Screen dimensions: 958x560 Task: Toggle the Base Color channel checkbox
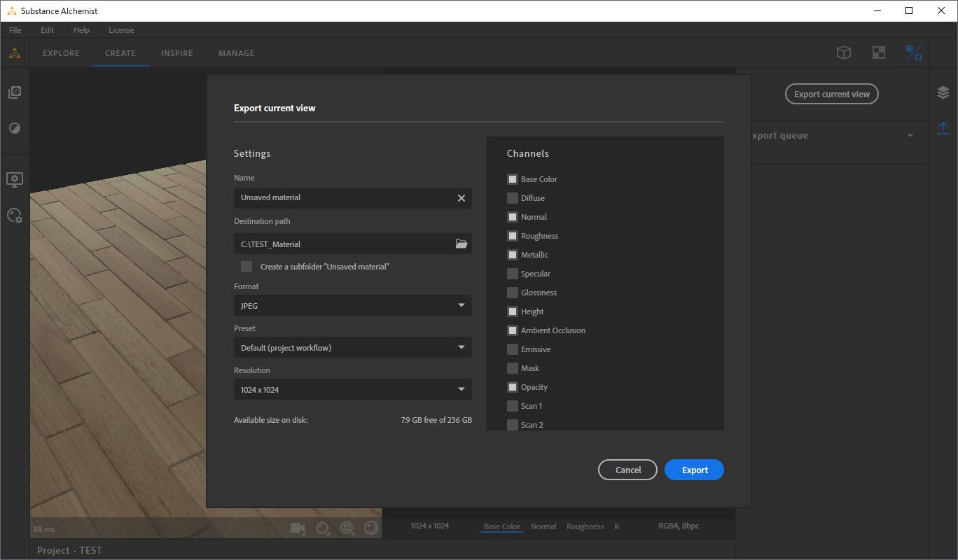coord(513,179)
